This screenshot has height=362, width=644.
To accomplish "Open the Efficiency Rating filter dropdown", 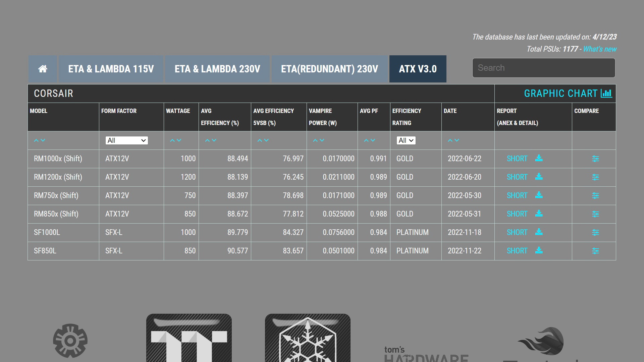I will tap(406, 140).
